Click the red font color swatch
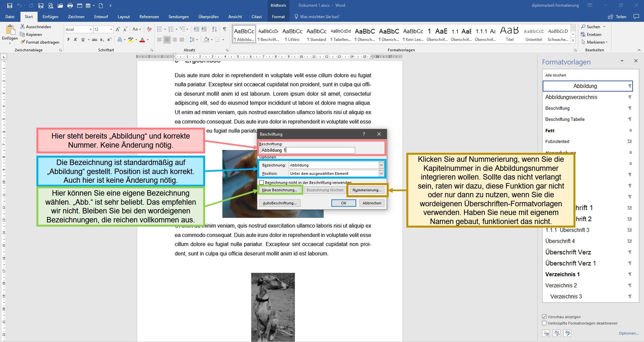Screen dimensions: 644x342 (142, 40)
